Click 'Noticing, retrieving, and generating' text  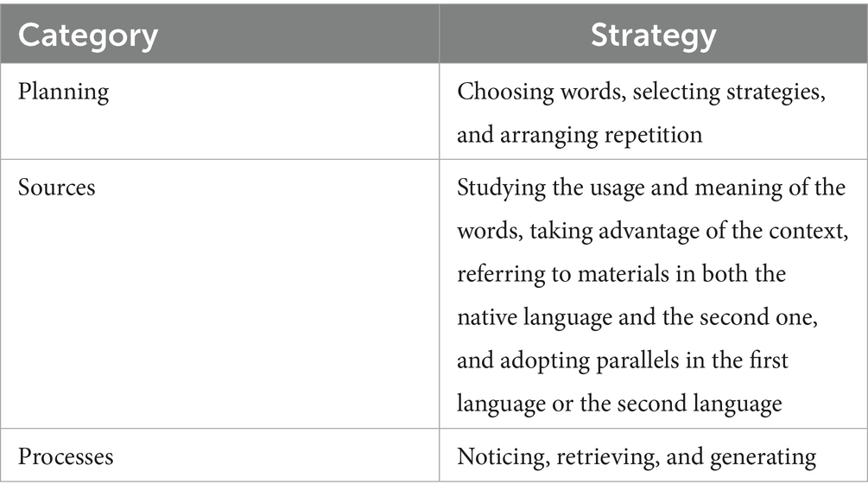coord(637,456)
